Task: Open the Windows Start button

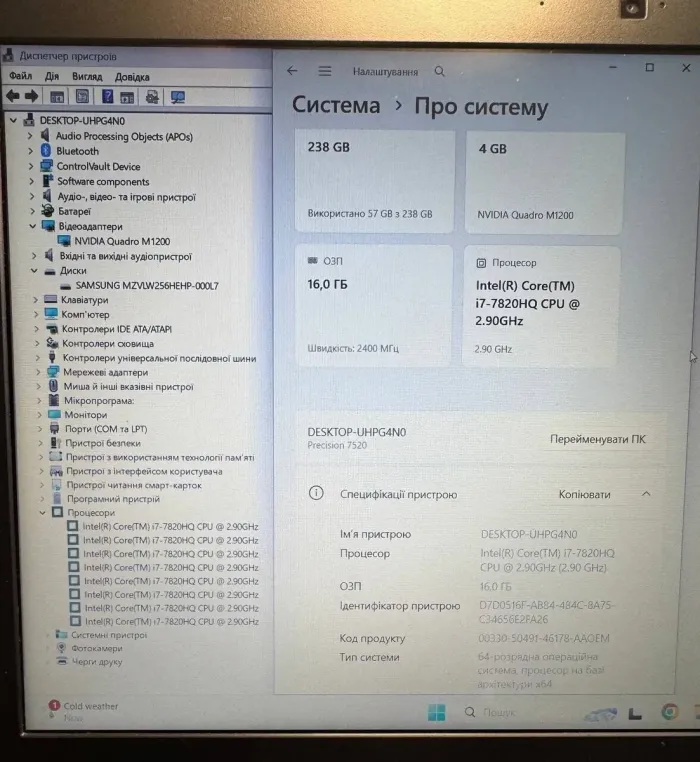Action: tap(437, 712)
